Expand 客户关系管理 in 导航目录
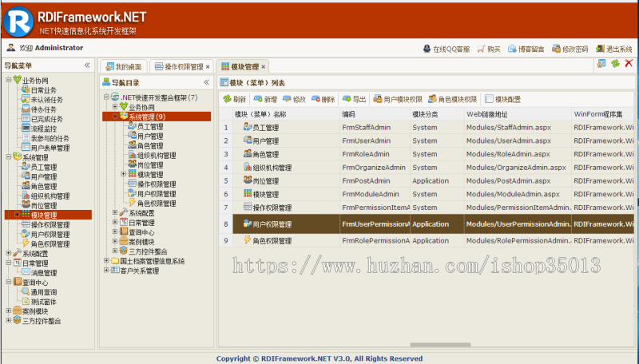Screen dimensions: 639x364 pos(106,271)
